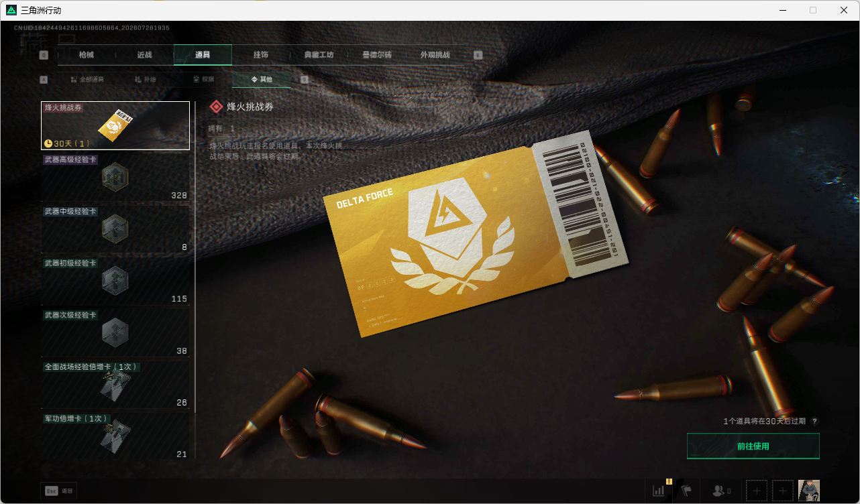
Task: Select the 武器高级经验卡 item
Action: click(115, 178)
